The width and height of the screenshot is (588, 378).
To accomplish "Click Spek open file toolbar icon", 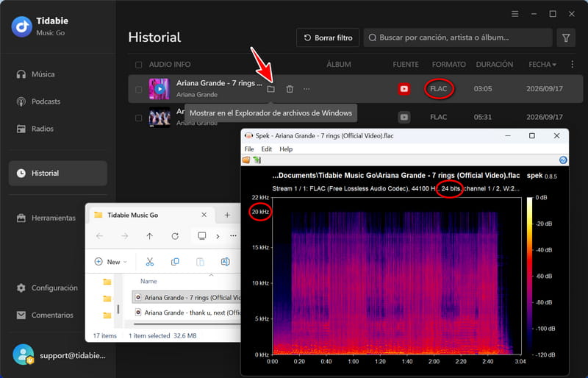I will coord(246,160).
